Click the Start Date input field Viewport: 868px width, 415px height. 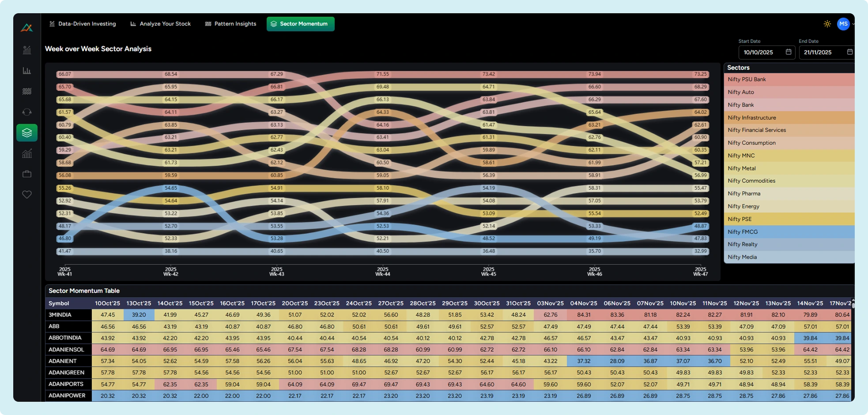click(762, 52)
